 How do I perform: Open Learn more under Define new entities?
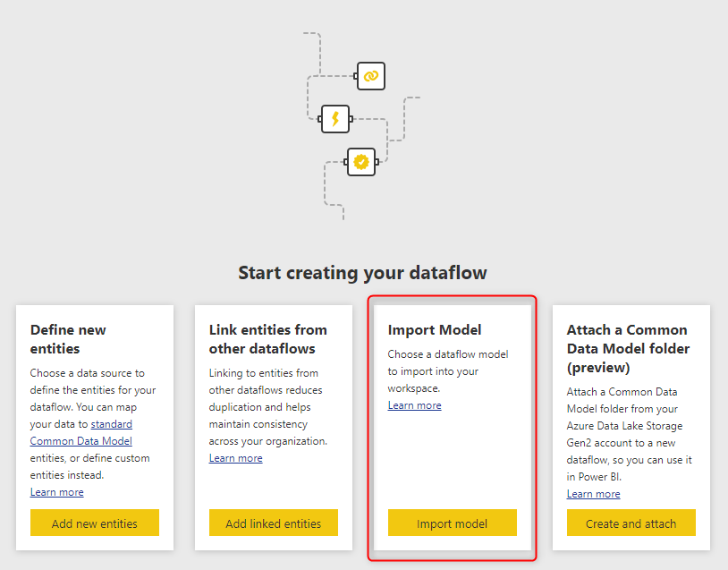pos(56,492)
